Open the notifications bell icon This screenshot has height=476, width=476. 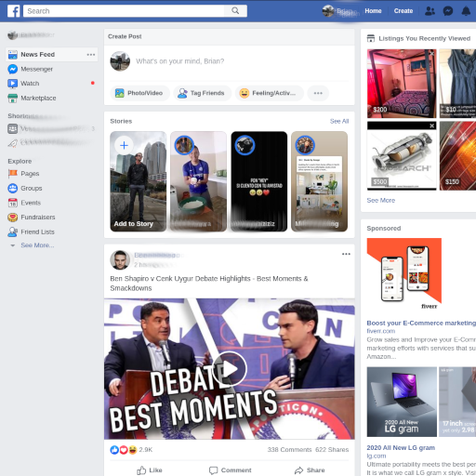pos(466,11)
